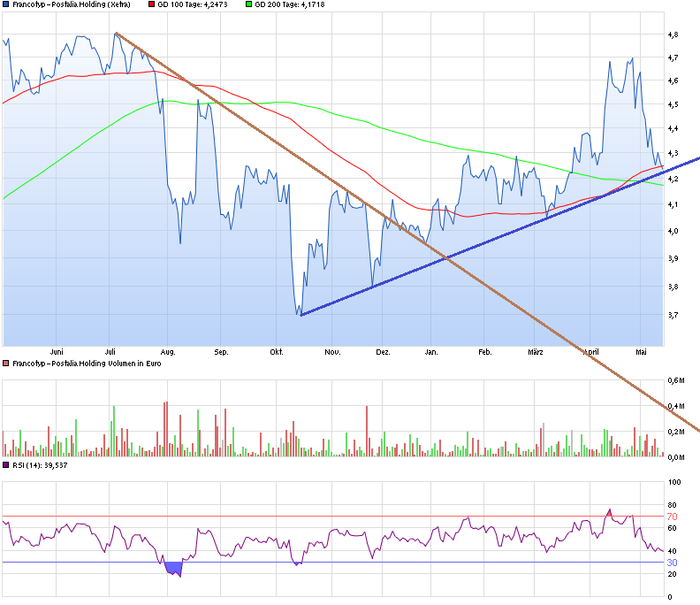Click the Volumen in Euro legend swatch
This screenshot has width=700, height=605.
coord(6,364)
